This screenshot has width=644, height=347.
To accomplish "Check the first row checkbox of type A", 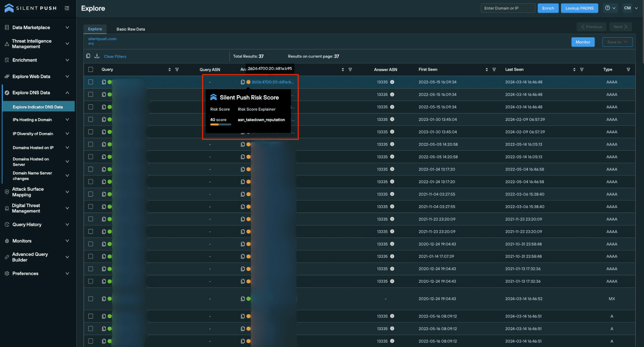I will click(91, 316).
